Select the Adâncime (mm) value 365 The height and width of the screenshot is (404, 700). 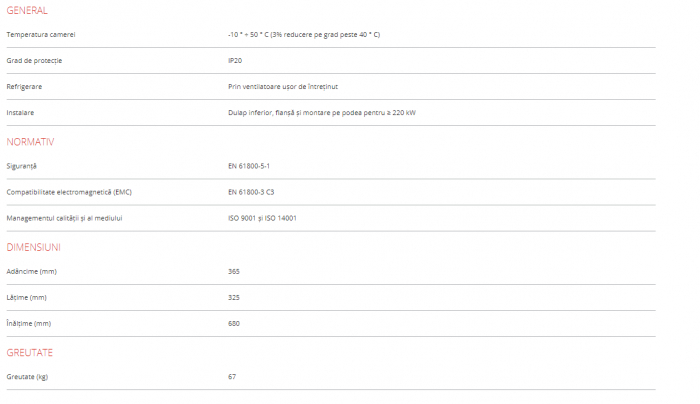tap(234, 271)
